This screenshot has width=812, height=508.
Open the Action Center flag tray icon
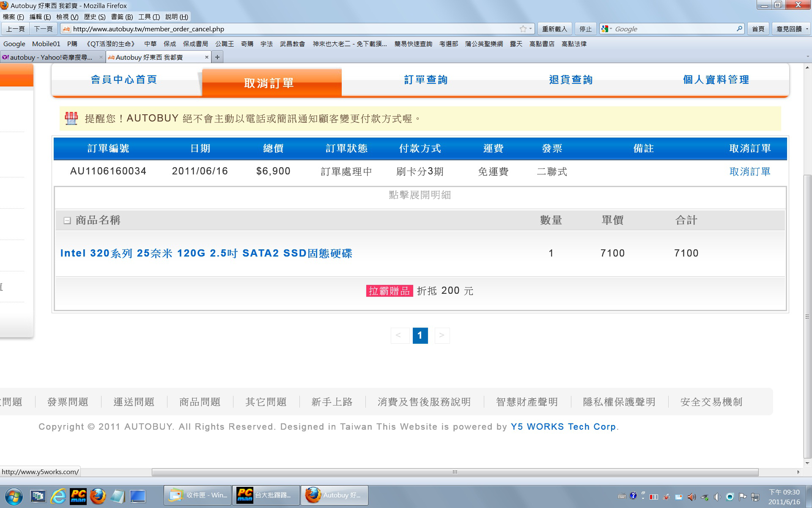[x=743, y=497]
